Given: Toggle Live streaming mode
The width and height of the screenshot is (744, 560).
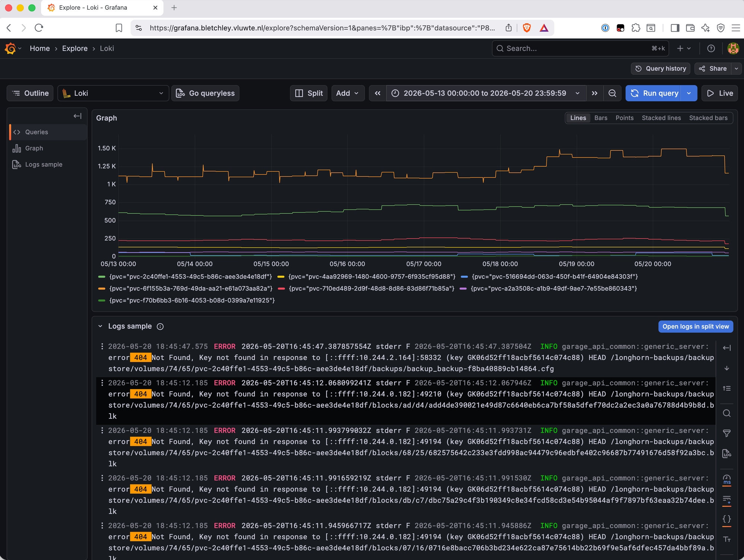Looking at the screenshot, I should click(720, 93).
